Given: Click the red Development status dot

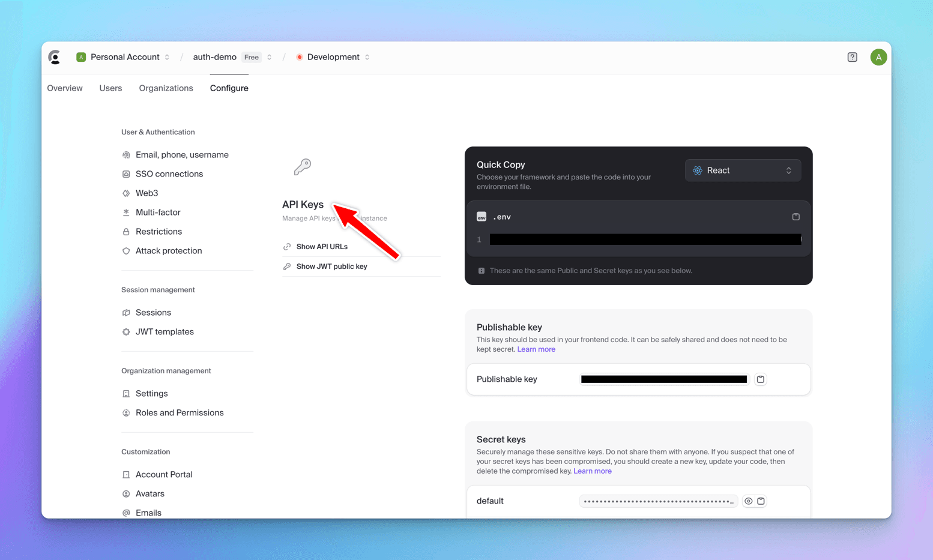Looking at the screenshot, I should (299, 57).
